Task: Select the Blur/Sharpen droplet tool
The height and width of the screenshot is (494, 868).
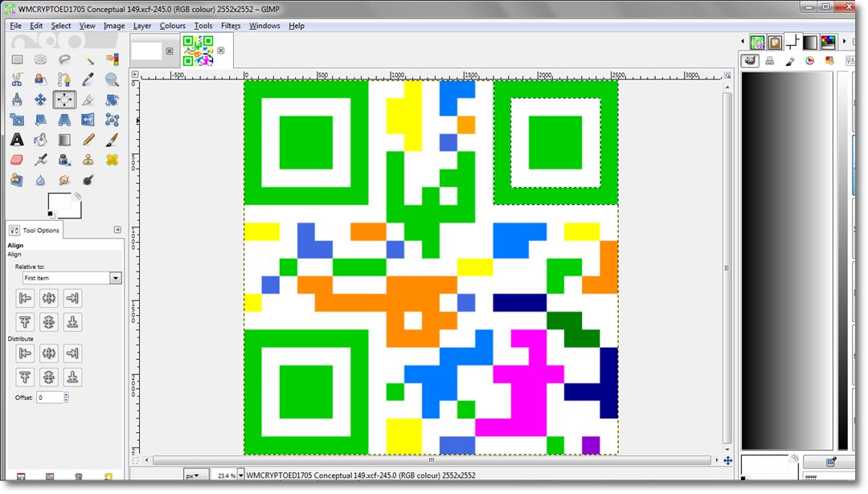Action: [40, 180]
